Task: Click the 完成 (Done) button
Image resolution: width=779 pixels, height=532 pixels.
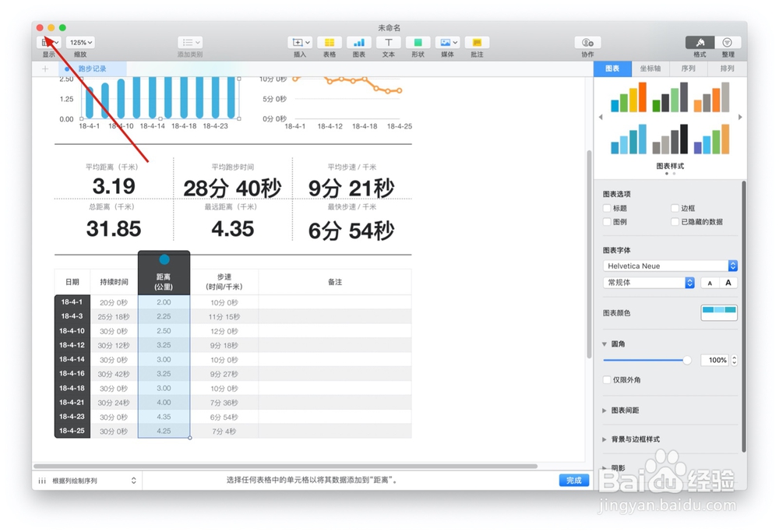Action: coord(574,481)
